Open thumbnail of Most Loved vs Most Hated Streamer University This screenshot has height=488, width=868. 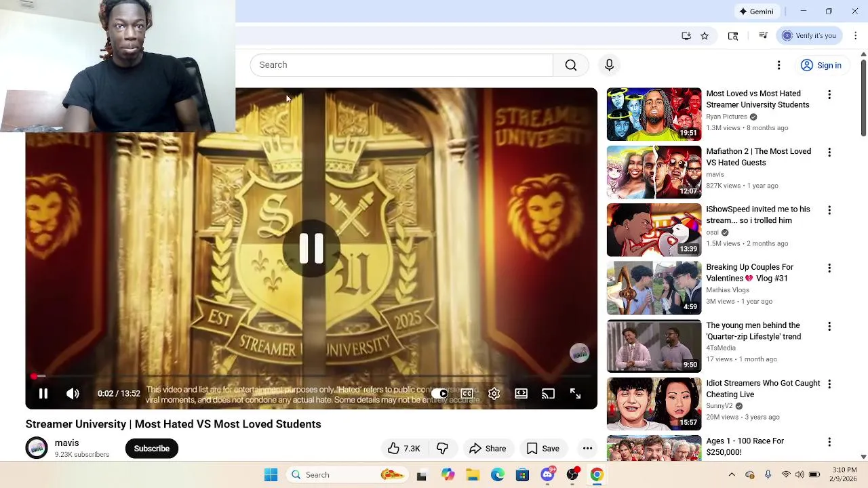pyautogui.click(x=654, y=114)
